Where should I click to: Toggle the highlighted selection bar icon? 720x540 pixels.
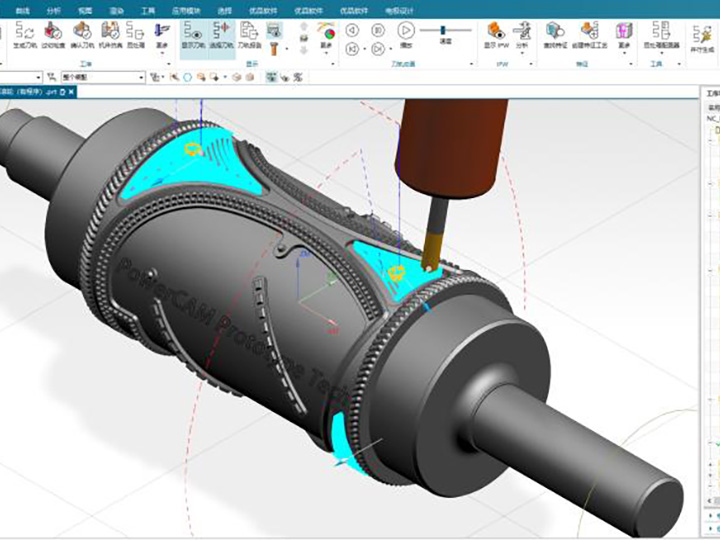pos(271,77)
